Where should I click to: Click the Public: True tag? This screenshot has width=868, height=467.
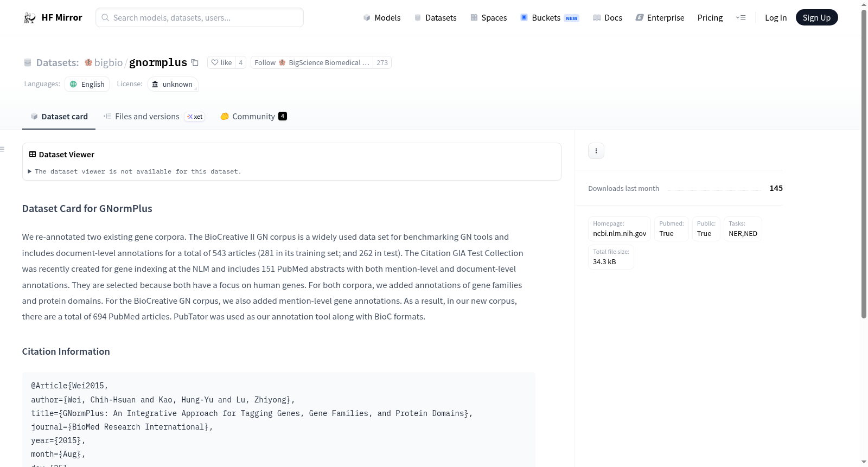pyautogui.click(x=706, y=229)
